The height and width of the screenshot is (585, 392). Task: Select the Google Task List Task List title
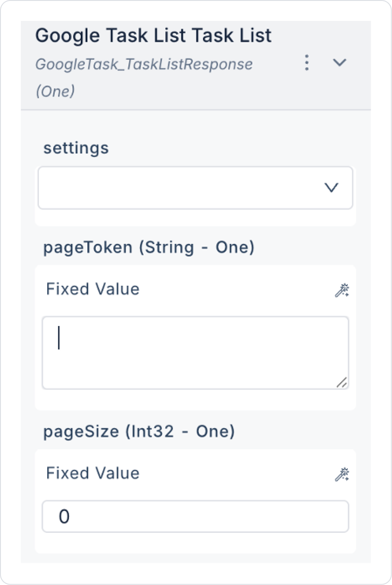[x=153, y=35]
